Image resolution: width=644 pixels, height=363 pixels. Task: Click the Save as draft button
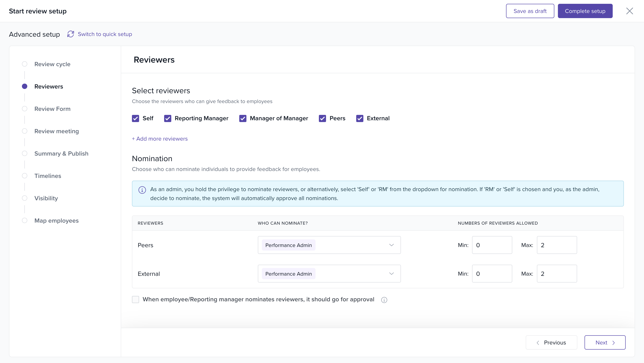coord(530,11)
